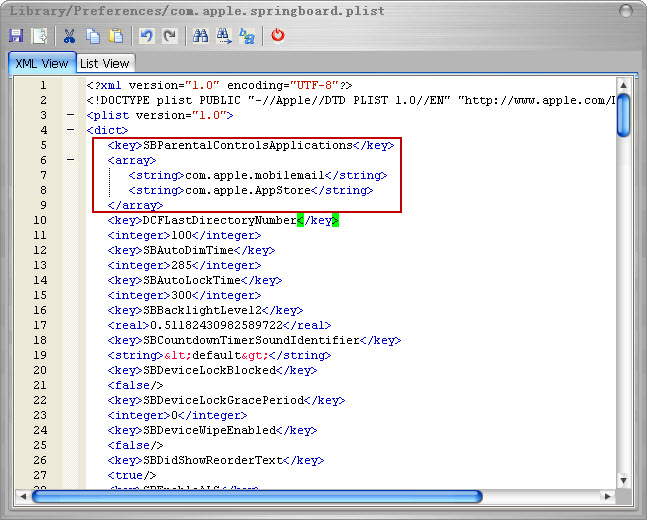
Task: Click the default string on line 19
Action: 216,355
